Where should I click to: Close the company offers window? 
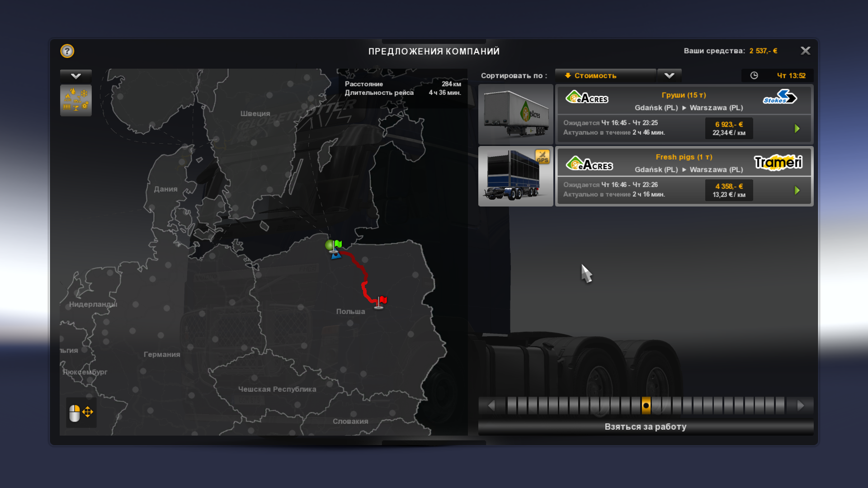[x=805, y=51]
